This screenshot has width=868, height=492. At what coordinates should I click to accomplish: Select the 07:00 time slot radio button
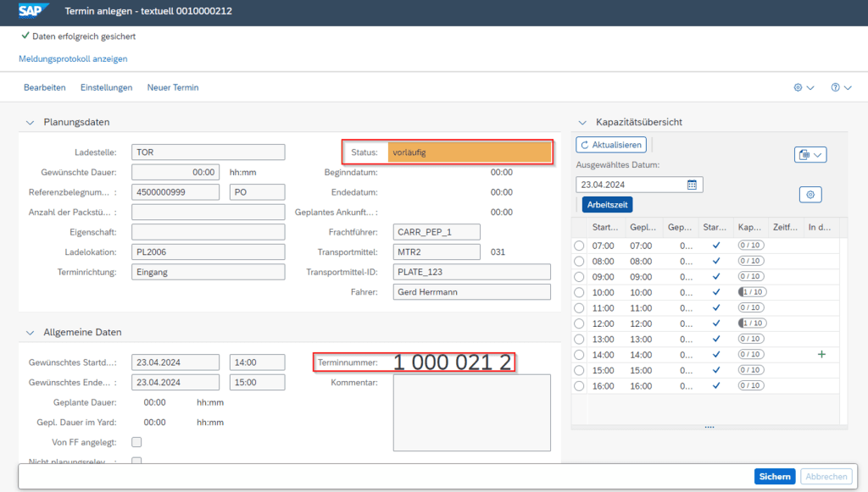579,246
